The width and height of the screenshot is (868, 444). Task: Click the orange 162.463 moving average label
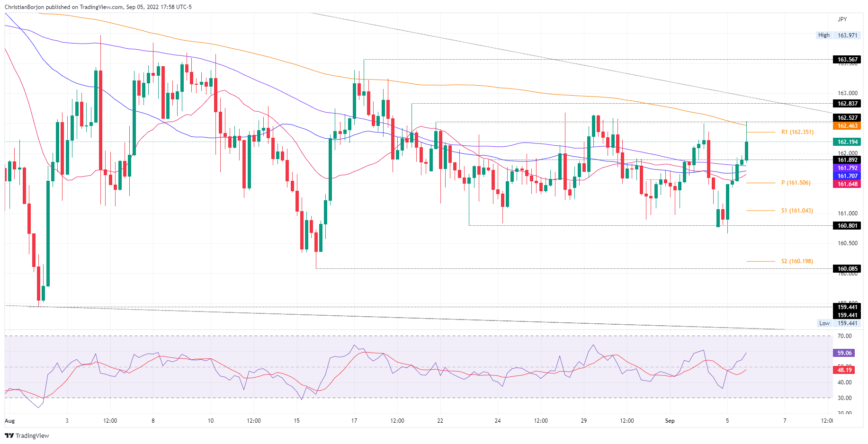click(x=847, y=126)
